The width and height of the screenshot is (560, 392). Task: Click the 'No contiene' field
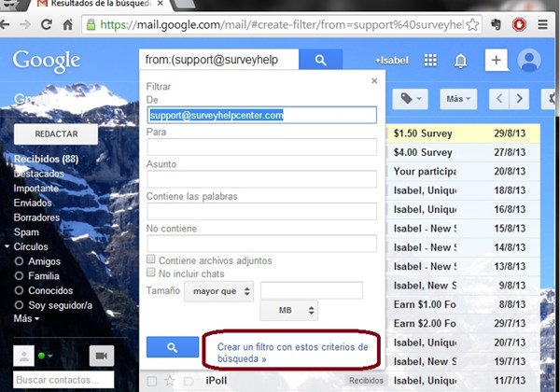click(261, 243)
